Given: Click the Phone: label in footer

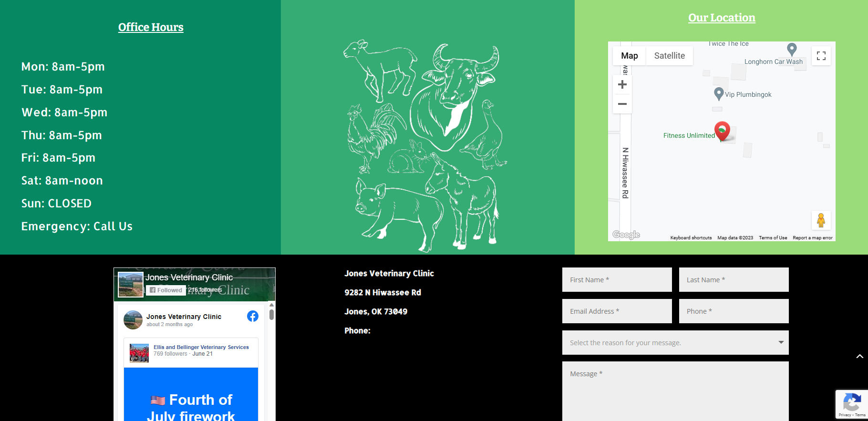Looking at the screenshot, I should tap(357, 330).
